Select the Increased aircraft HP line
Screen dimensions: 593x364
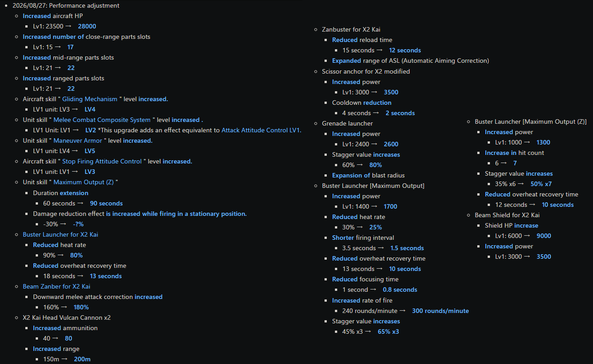click(x=53, y=16)
